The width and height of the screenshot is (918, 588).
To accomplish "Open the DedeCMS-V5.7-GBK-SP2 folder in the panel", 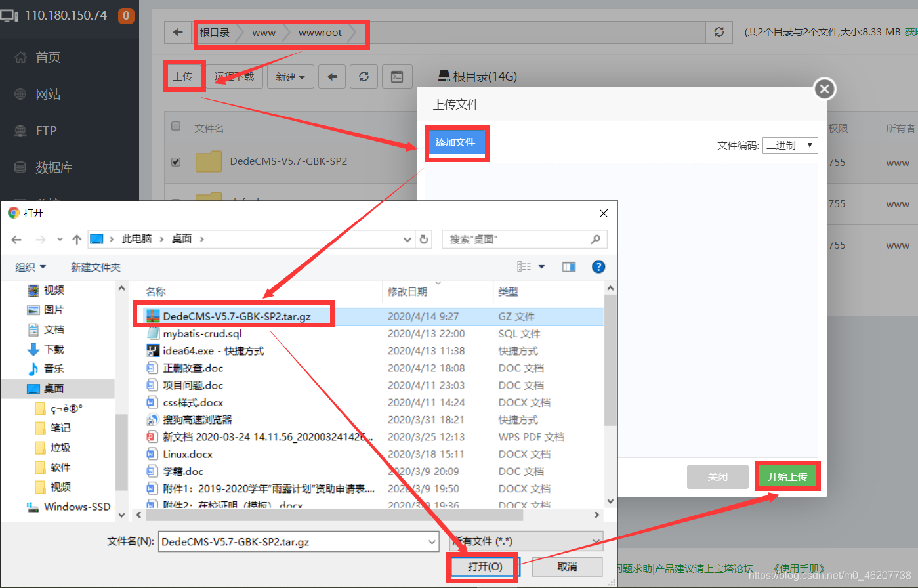I will click(x=288, y=161).
